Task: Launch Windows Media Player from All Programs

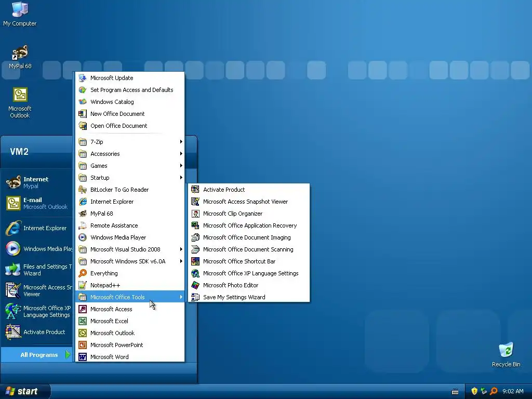Action: [x=130, y=237]
